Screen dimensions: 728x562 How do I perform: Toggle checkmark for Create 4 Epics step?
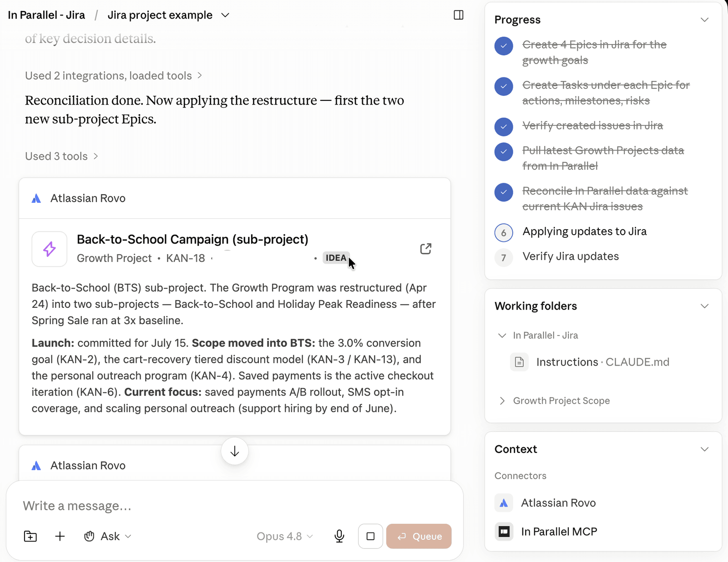(x=504, y=46)
